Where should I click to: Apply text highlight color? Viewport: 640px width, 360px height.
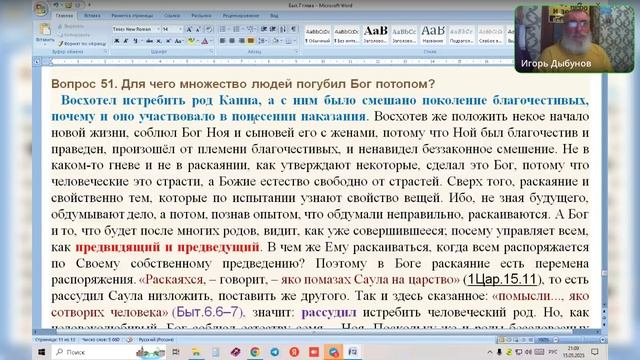click(191, 41)
